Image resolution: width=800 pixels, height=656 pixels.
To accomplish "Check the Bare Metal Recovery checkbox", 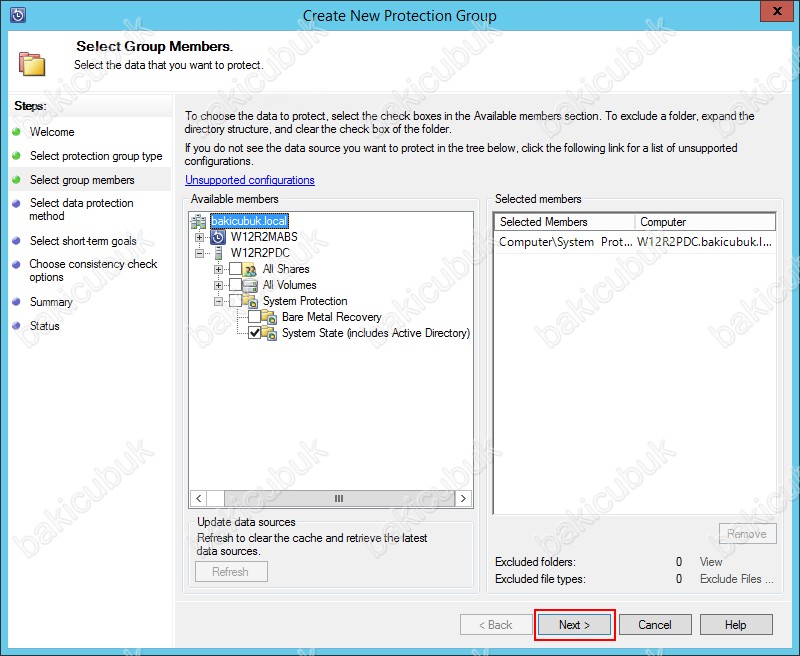I will [x=254, y=317].
